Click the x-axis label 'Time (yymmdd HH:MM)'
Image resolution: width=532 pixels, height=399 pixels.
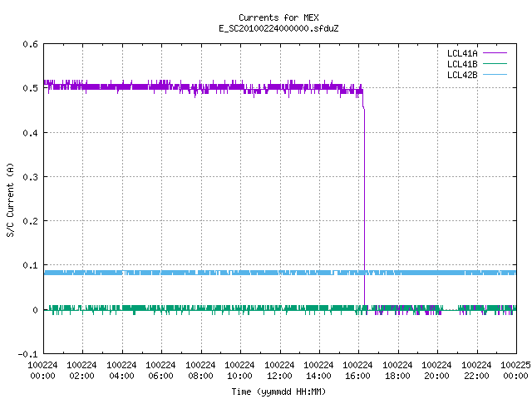tap(278, 392)
